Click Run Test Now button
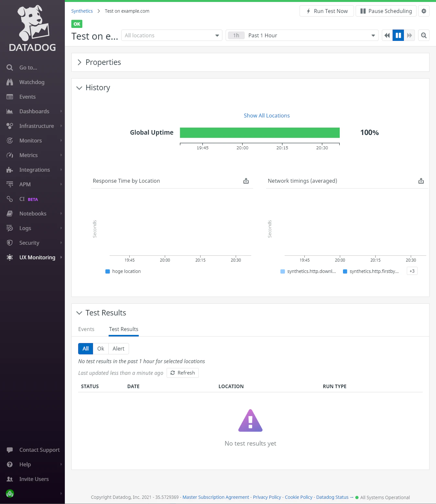Screen dimensions: 436x504 pyautogui.click(x=327, y=11)
